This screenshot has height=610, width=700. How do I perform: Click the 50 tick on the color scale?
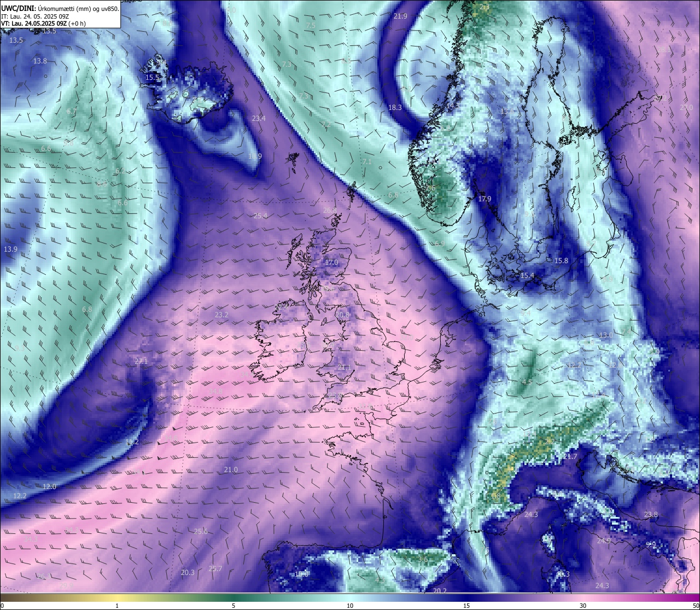pyautogui.click(x=696, y=606)
